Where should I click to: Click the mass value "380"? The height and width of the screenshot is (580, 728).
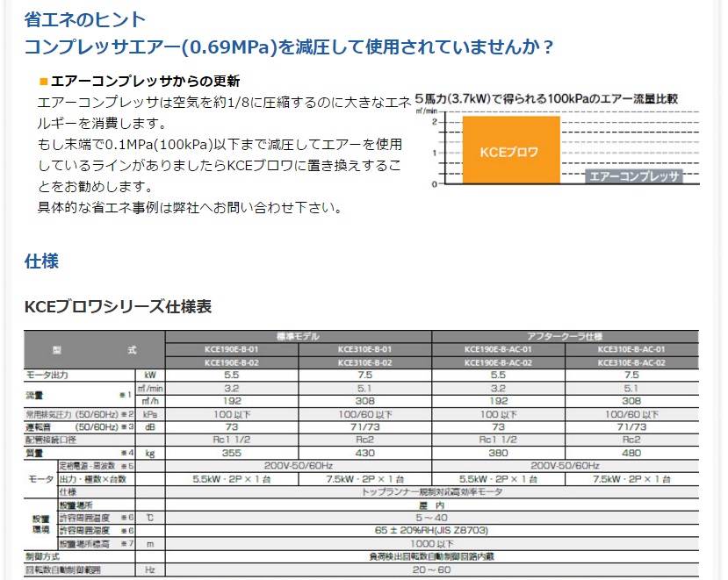pos(498,453)
